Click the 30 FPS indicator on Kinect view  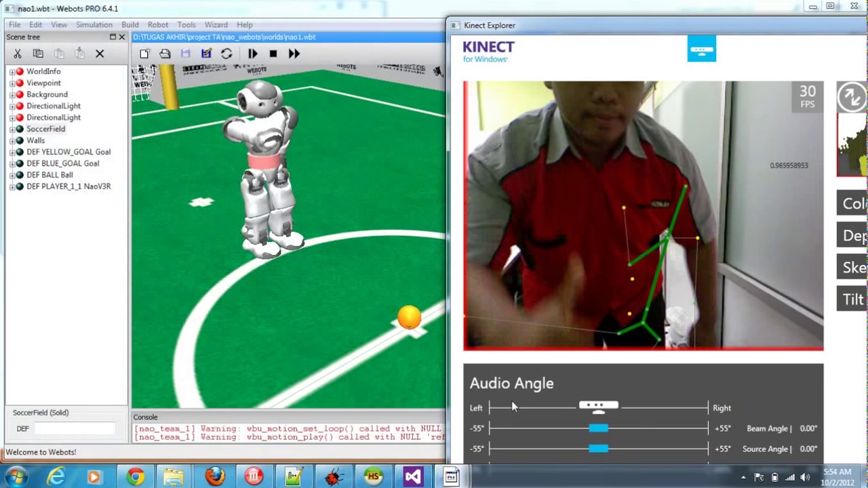click(x=807, y=96)
